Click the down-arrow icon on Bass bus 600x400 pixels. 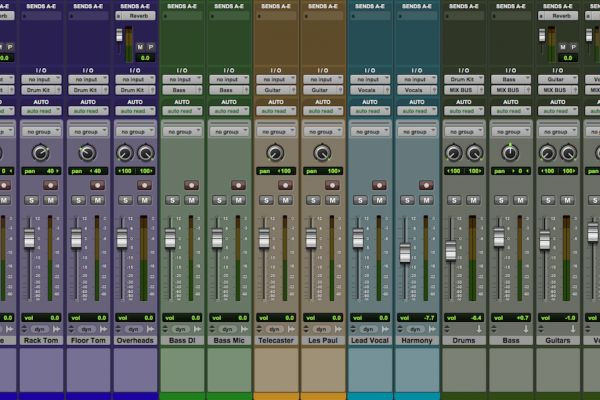526,329
